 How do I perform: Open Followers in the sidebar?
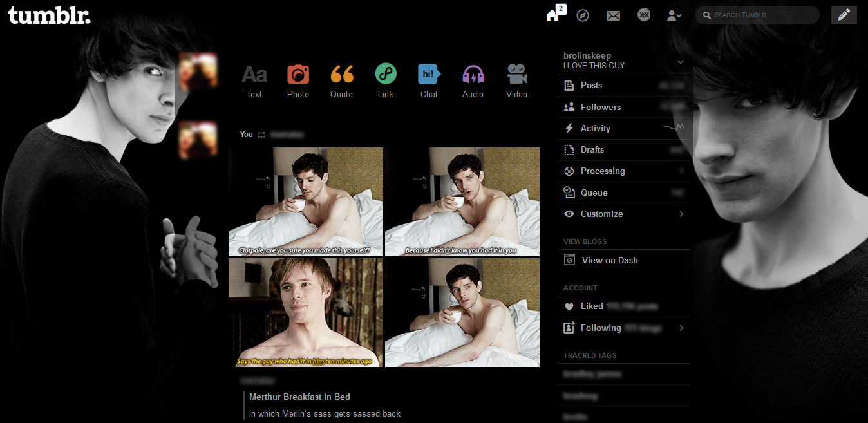pyautogui.click(x=623, y=107)
